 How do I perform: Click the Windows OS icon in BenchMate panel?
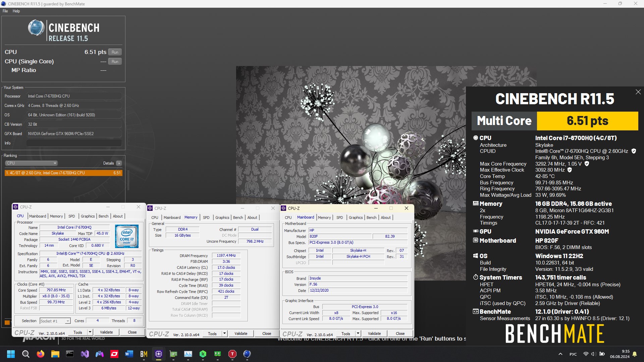pos(475,256)
